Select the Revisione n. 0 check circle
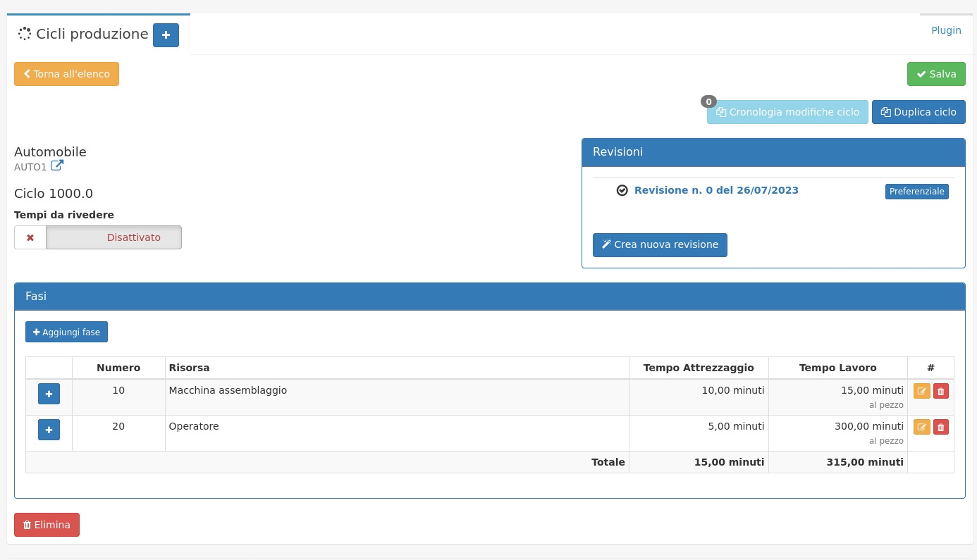 point(622,191)
